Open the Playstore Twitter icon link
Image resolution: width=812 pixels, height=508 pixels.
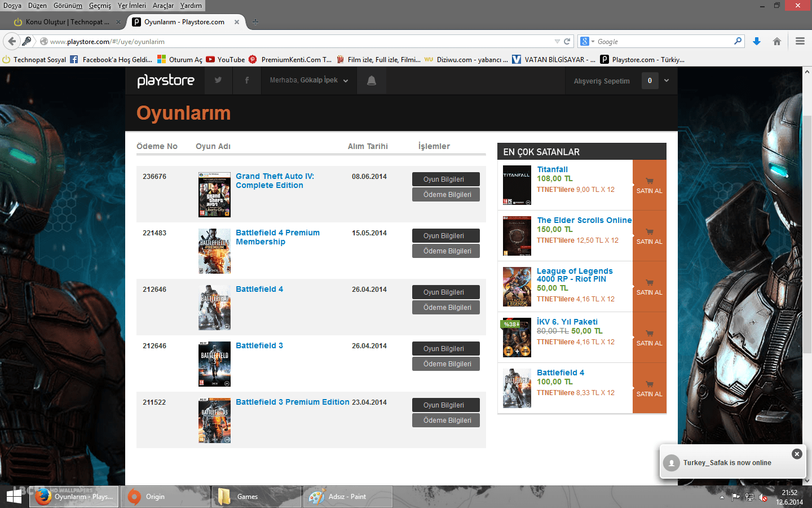click(218, 80)
